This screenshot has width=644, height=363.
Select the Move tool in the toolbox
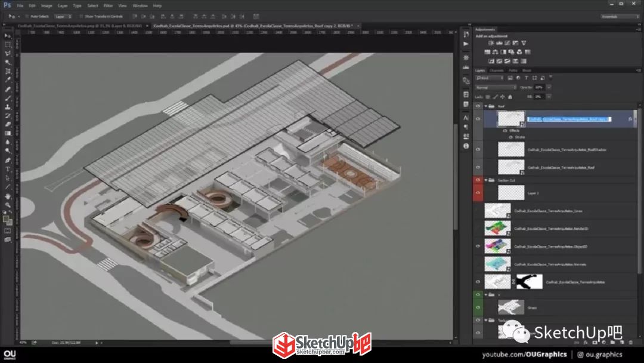click(x=7, y=36)
